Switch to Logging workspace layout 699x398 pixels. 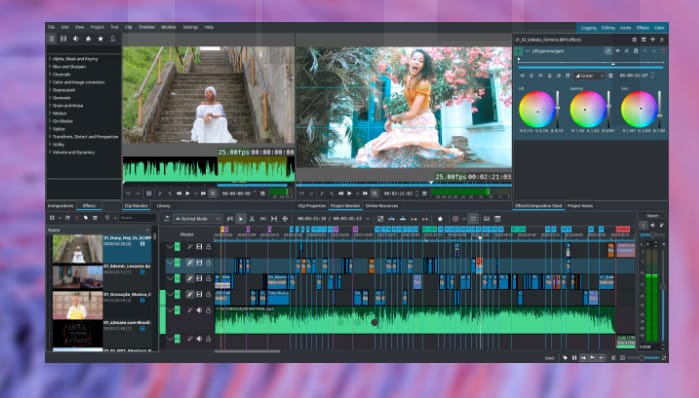click(x=588, y=28)
